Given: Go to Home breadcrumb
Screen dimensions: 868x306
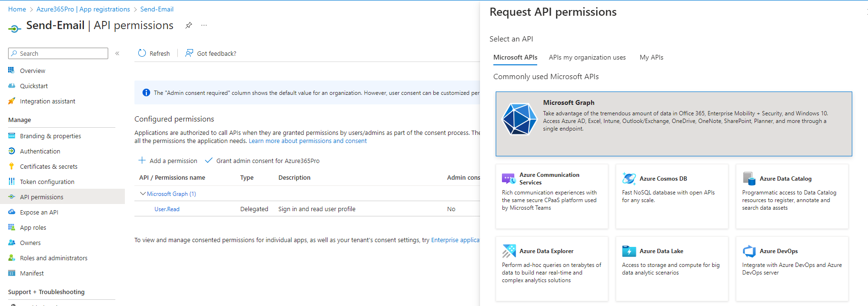Looking at the screenshot, I should point(17,9).
